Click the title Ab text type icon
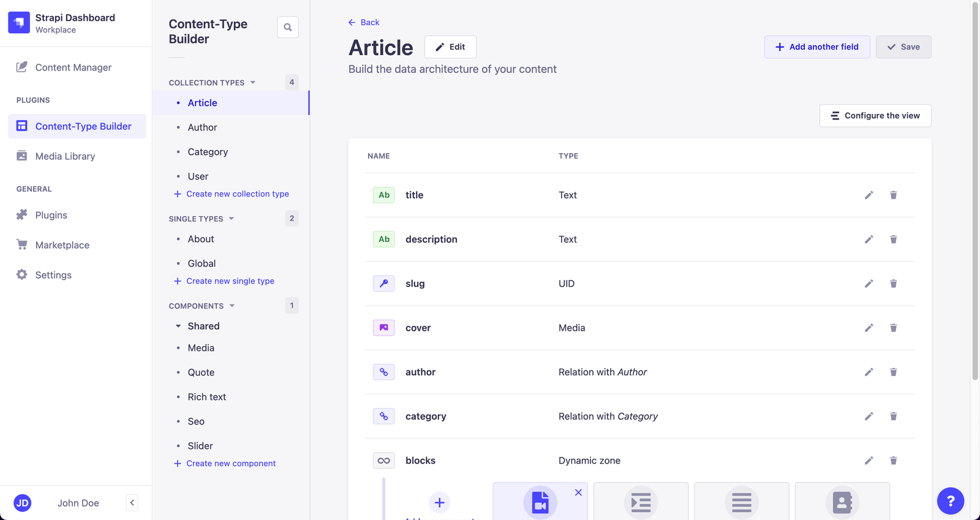The width and height of the screenshot is (980, 520). (x=384, y=195)
